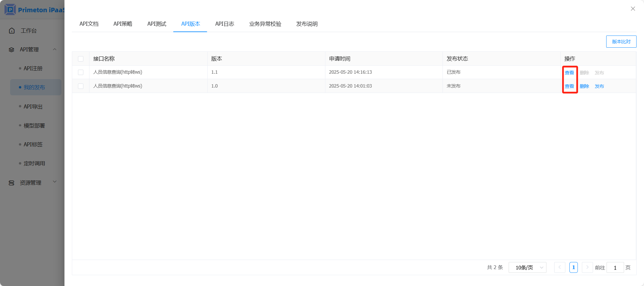Collapse the API管理 menu chevron
The height and width of the screenshot is (286, 644).
pos(55,49)
